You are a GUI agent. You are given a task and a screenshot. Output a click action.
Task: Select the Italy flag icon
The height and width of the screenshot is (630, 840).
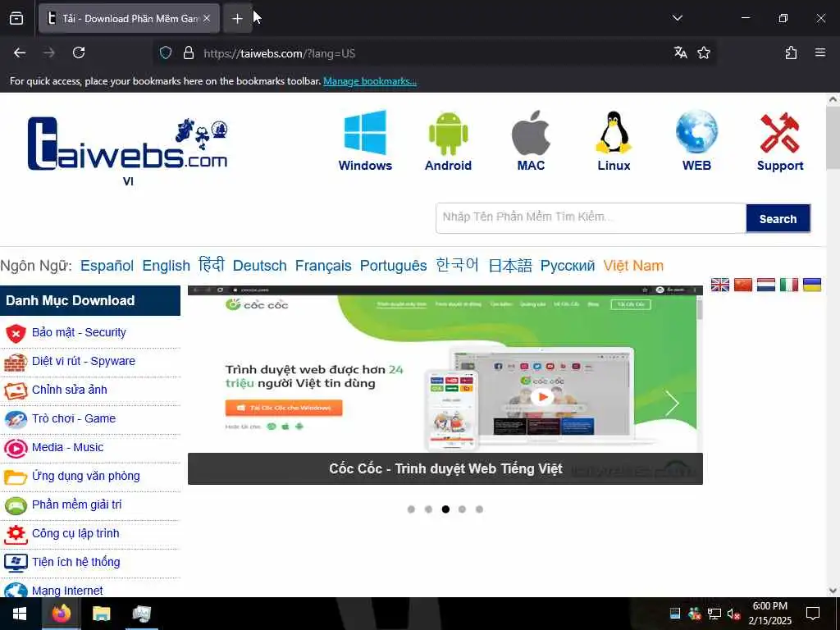pos(789,285)
